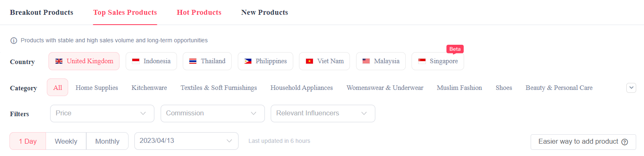Viewport: 644px width, 156px height.
Task: Click the help icon on Easier way button
Action: pos(625,142)
